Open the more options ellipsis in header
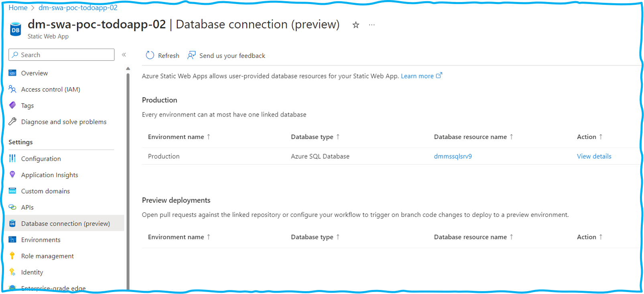 372,25
